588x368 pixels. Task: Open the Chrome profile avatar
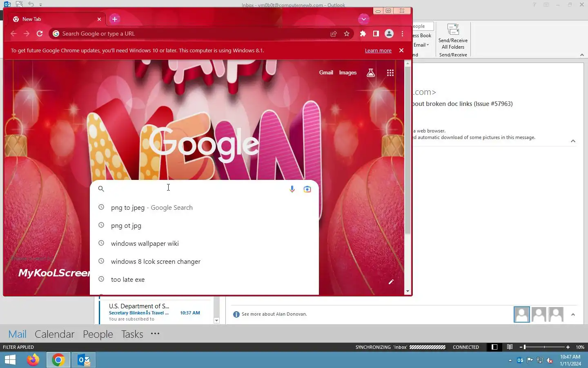pyautogui.click(x=389, y=34)
